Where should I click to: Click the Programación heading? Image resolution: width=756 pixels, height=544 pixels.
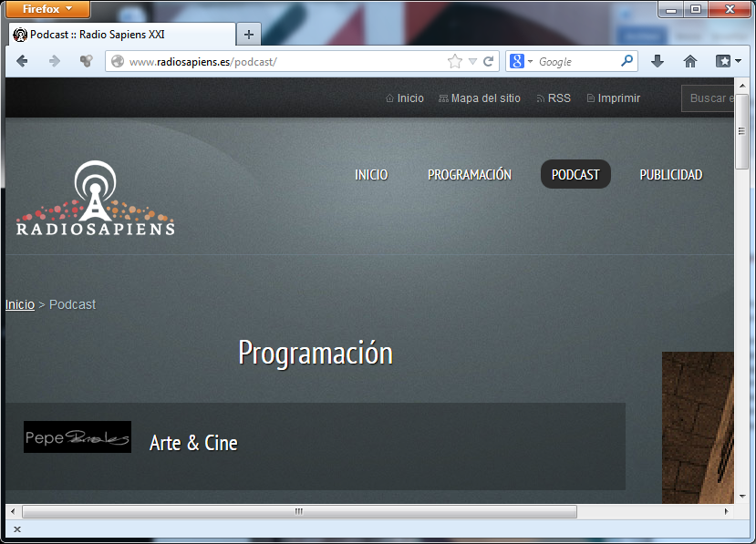coord(316,354)
